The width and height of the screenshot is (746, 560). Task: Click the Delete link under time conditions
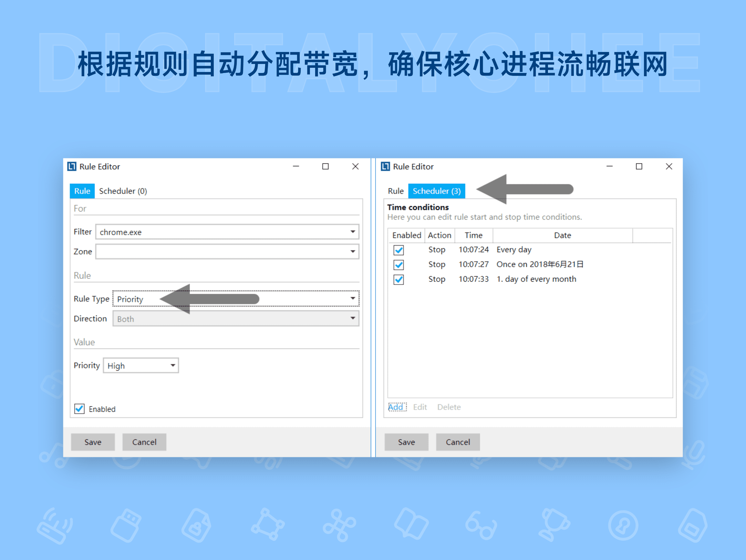click(449, 407)
